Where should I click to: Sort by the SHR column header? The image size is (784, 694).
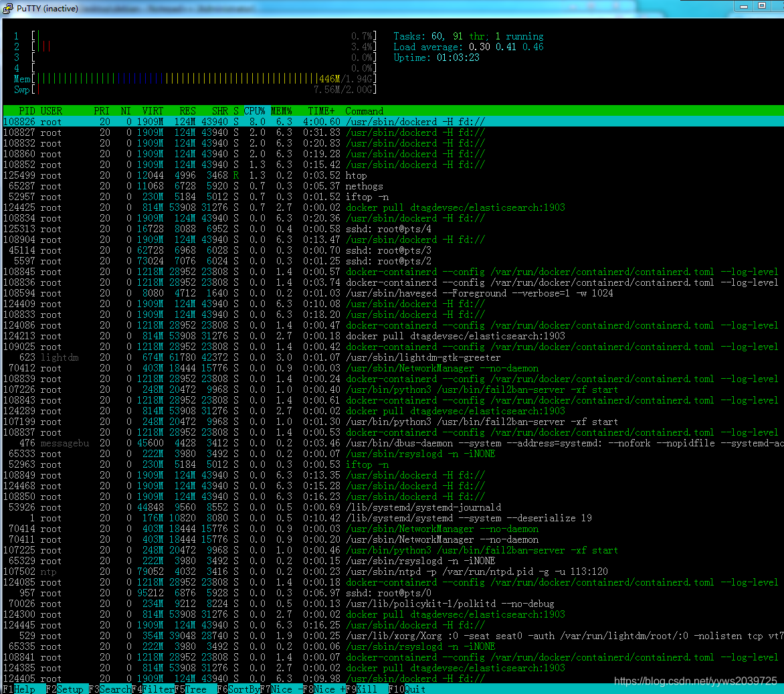click(219, 111)
